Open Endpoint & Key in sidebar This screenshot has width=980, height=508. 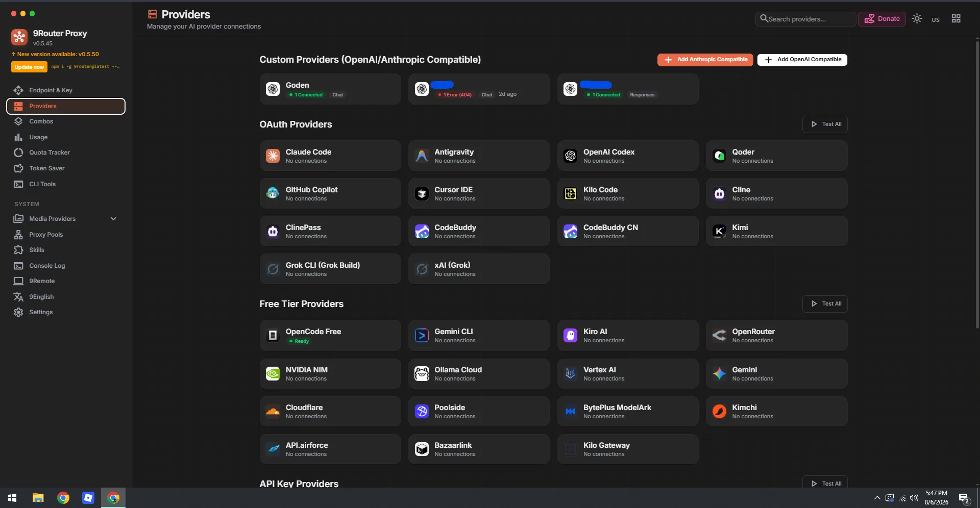coord(66,90)
